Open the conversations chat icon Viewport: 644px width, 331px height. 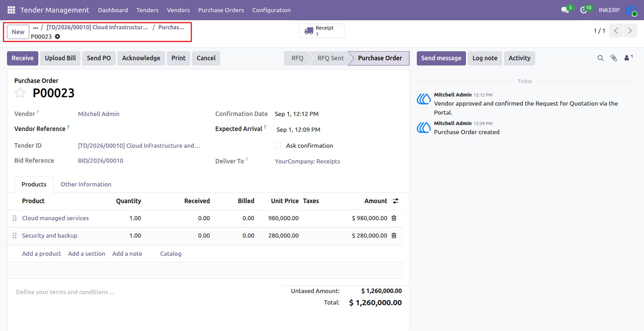[x=565, y=10]
